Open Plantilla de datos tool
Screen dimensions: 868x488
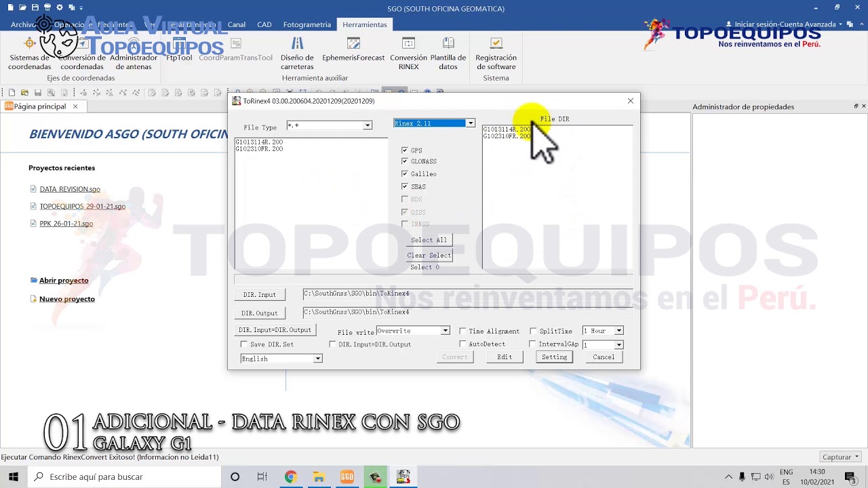tap(448, 53)
